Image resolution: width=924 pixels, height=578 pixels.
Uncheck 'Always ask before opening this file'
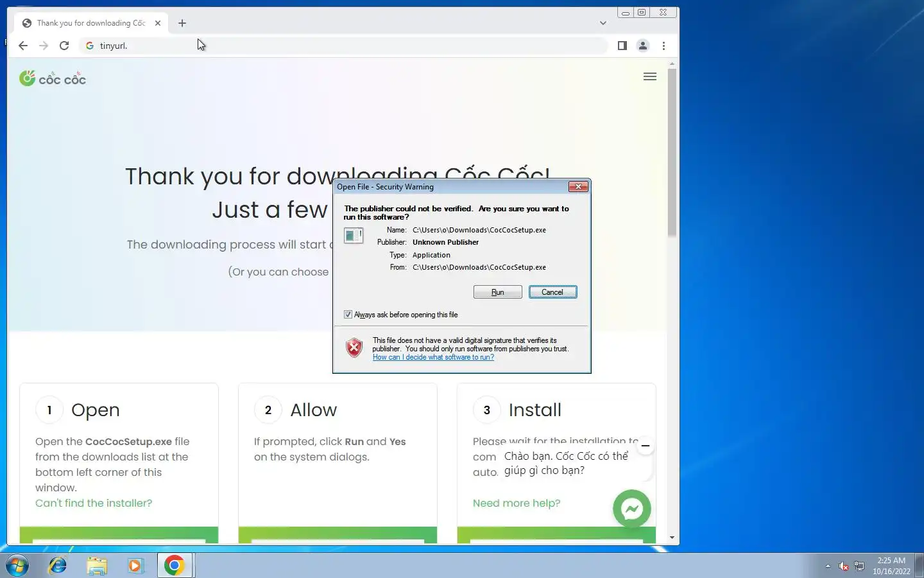coord(348,315)
